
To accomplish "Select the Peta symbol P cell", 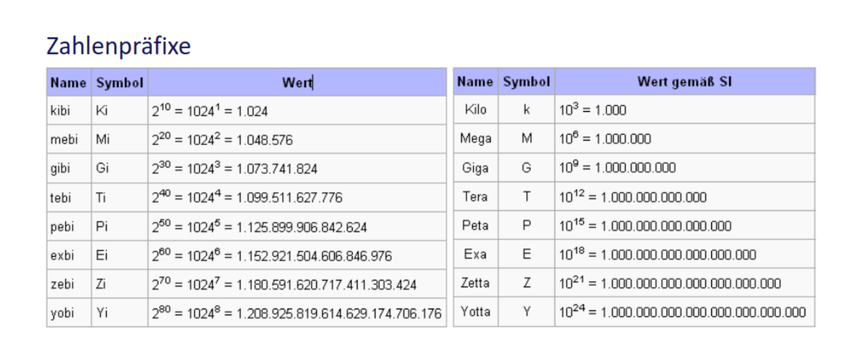I will coord(526,226).
